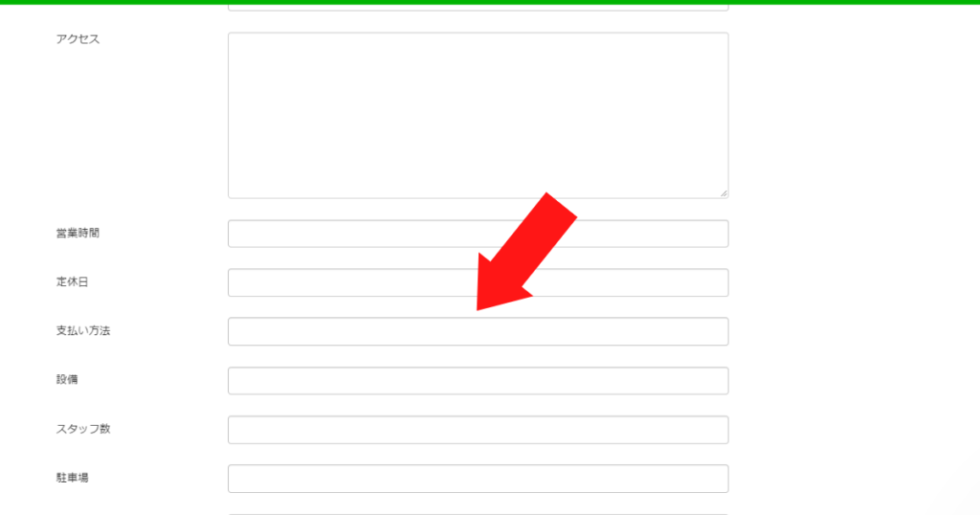Image resolution: width=980 pixels, height=515 pixels.
Task: Click the tip of the red arrow
Action: 479,308
